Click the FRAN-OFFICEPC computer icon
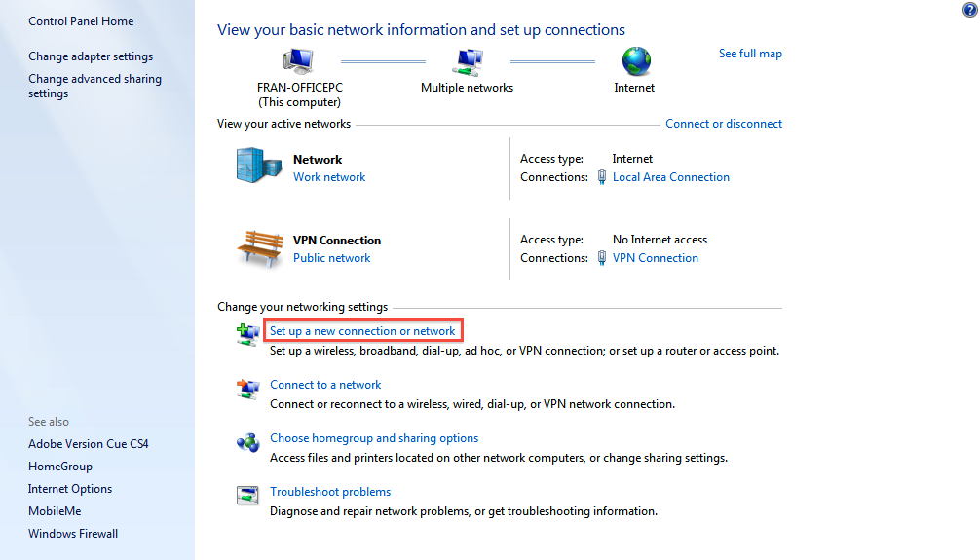The image size is (980, 560). pyautogui.click(x=298, y=61)
